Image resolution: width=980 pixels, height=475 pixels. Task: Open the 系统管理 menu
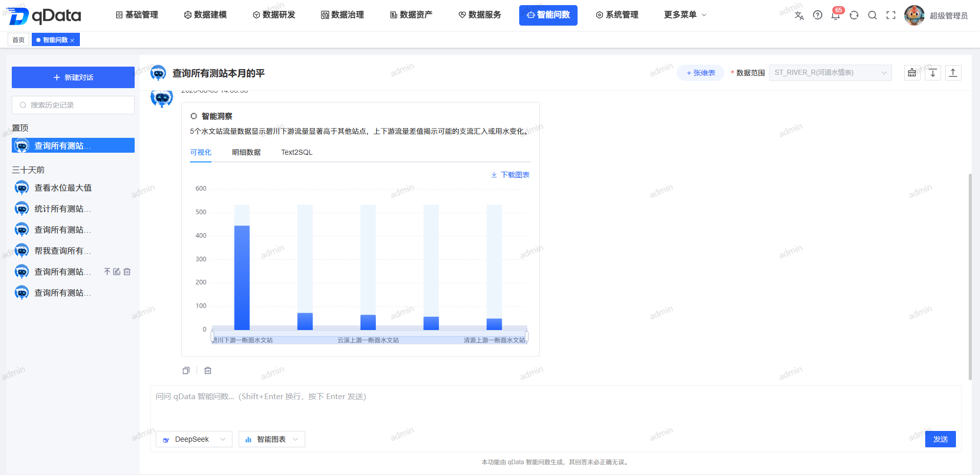click(x=617, y=15)
